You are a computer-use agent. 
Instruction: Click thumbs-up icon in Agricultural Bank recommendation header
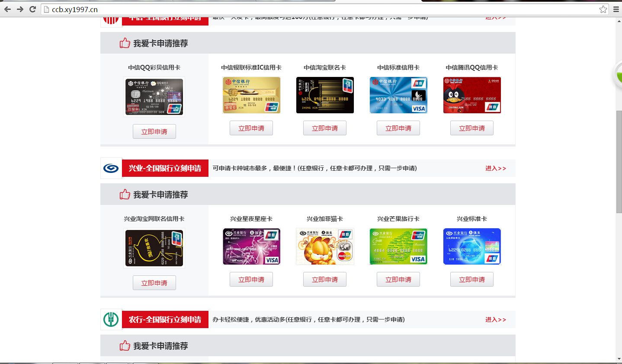(x=125, y=345)
